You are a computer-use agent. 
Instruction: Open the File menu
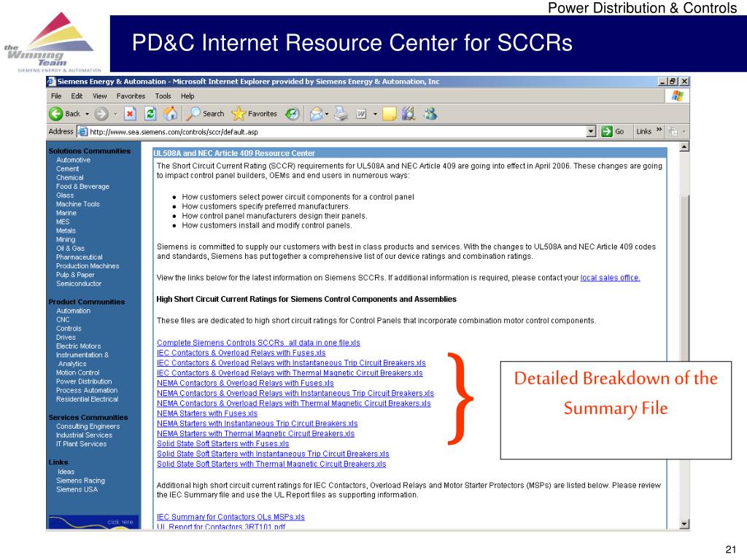tap(56, 96)
